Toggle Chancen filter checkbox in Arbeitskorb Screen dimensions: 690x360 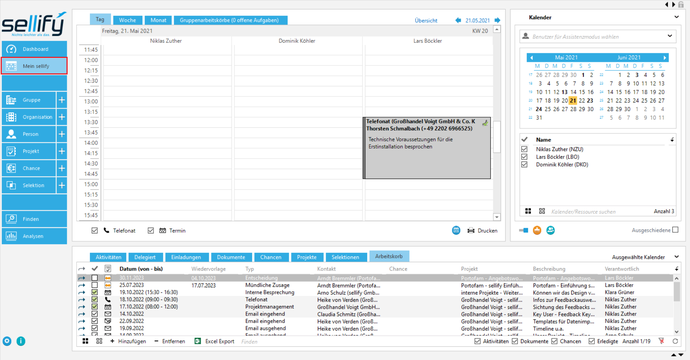(554, 341)
